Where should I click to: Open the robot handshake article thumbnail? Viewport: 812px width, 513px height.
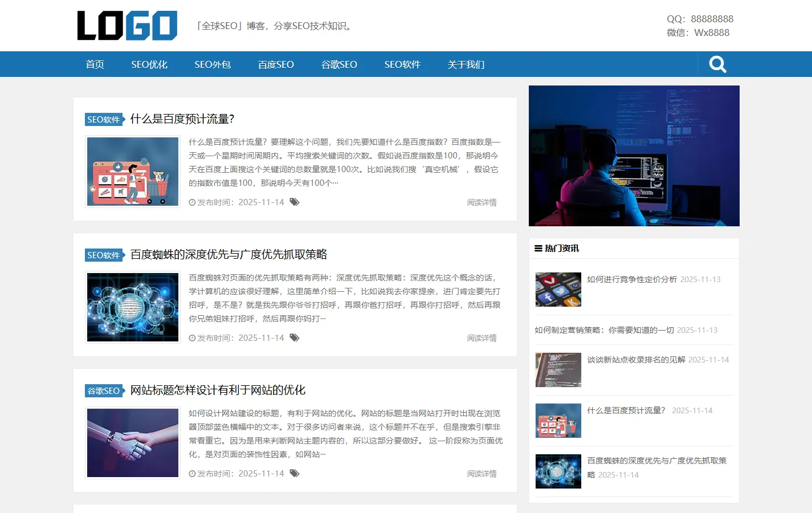(133, 443)
